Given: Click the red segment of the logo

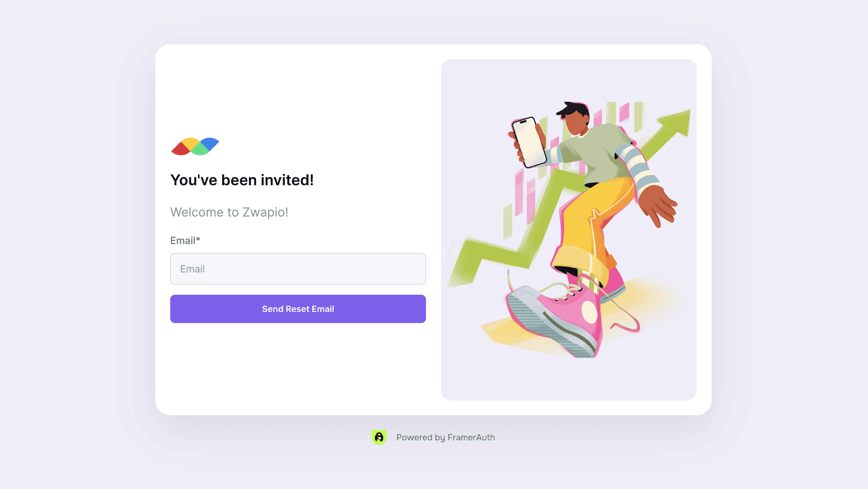Looking at the screenshot, I should 179,149.
